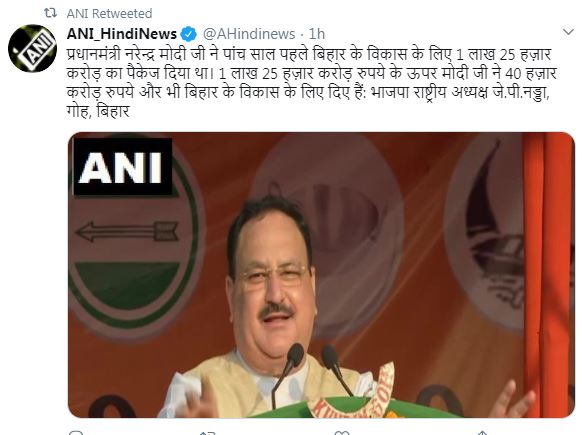Open the 1h timestamp link
Screen dimensions: 582x435
pyautogui.click(x=317, y=34)
